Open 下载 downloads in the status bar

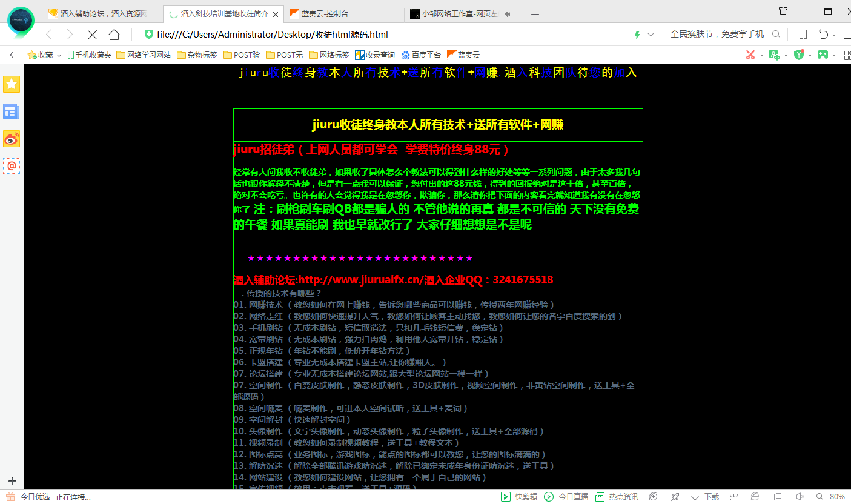coord(705,497)
